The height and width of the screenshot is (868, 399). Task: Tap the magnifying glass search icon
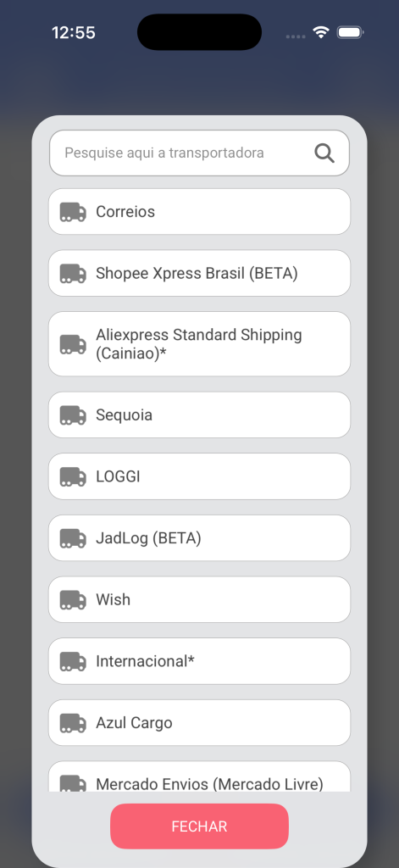click(x=324, y=153)
